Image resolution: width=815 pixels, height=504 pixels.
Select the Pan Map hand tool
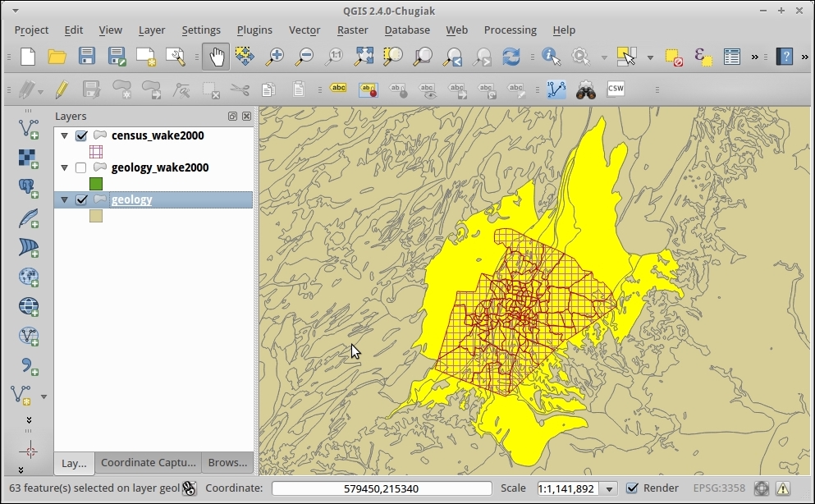pyautogui.click(x=216, y=57)
